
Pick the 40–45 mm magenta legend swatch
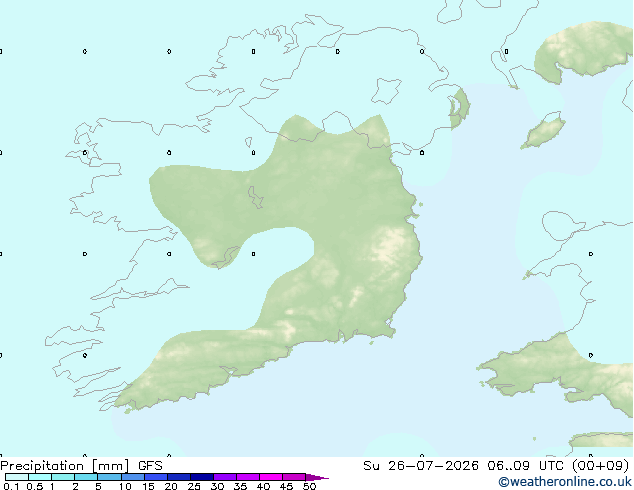tap(271, 477)
